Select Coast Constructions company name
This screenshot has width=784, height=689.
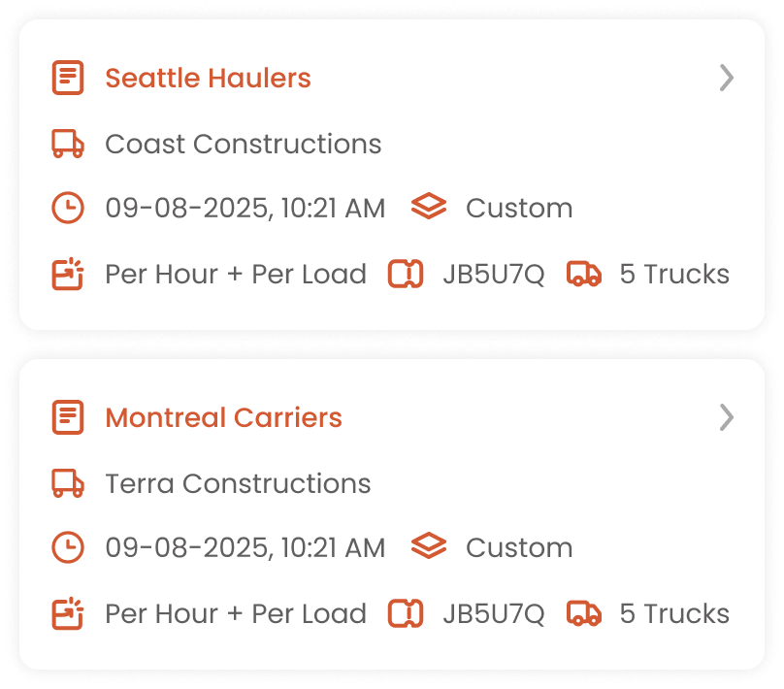[243, 144]
